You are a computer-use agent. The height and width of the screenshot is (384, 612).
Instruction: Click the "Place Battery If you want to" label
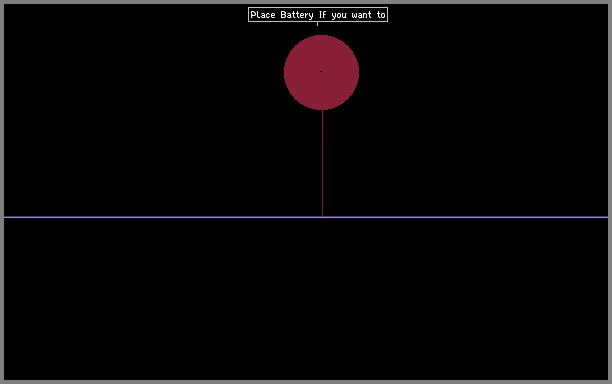[318, 14]
